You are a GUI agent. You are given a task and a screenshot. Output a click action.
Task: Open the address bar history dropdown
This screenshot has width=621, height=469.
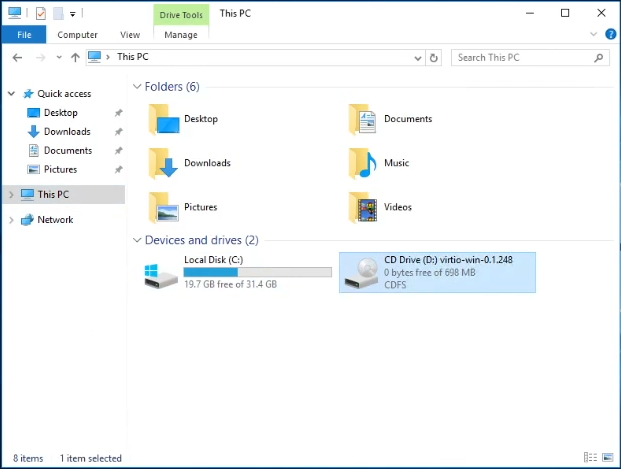[417, 58]
